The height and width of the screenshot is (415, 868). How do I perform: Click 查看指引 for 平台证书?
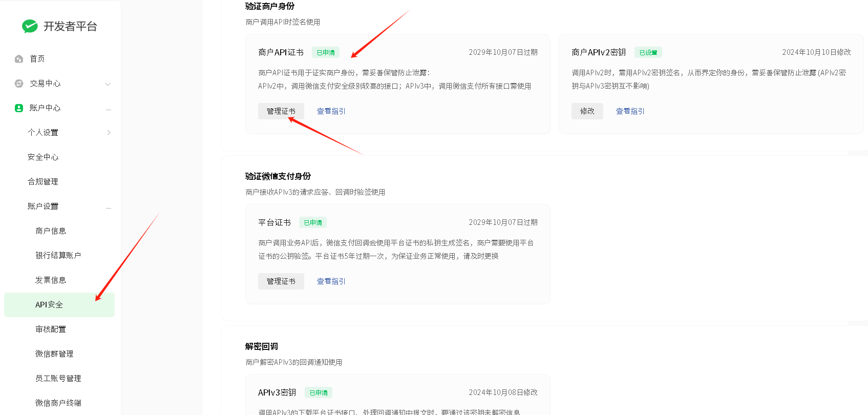tap(331, 281)
